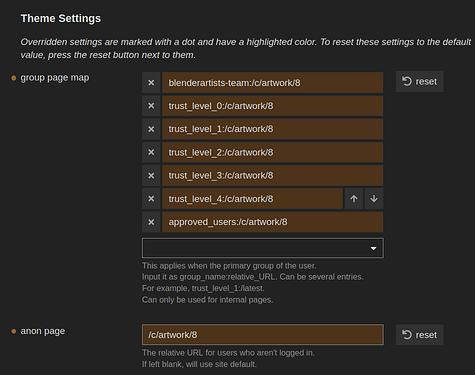
Task: Focus the anon page /c/artwork/8 input
Action: point(263,335)
